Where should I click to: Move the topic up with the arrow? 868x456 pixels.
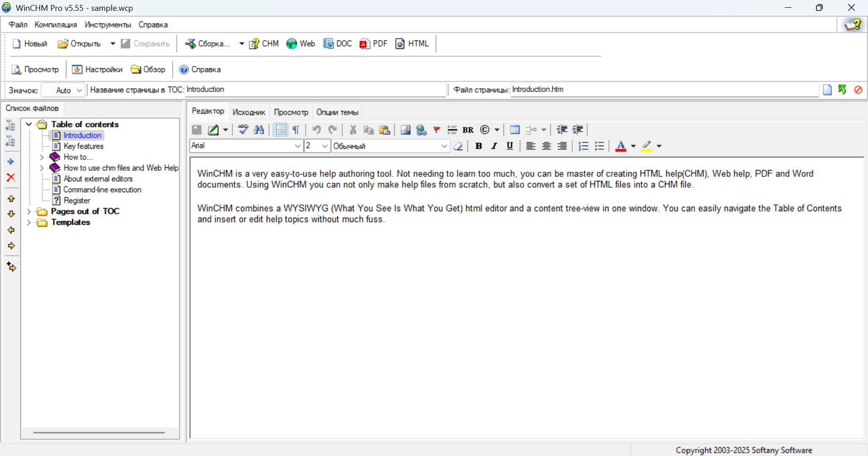point(11,199)
